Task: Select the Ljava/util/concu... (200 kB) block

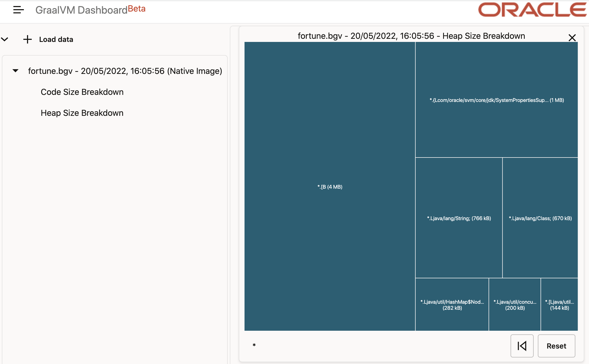Action: [x=515, y=305]
